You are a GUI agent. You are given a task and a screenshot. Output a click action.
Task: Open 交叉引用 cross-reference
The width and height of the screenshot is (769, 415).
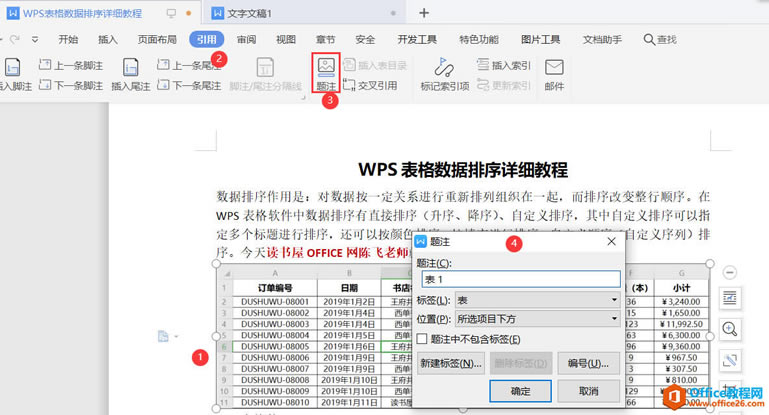(370, 85)
